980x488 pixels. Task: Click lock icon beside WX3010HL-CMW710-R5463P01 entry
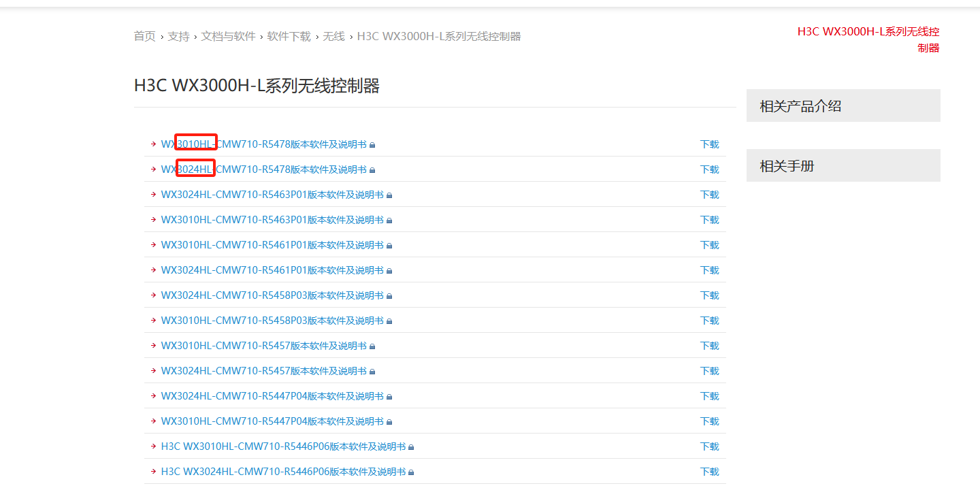click(389, 221)
